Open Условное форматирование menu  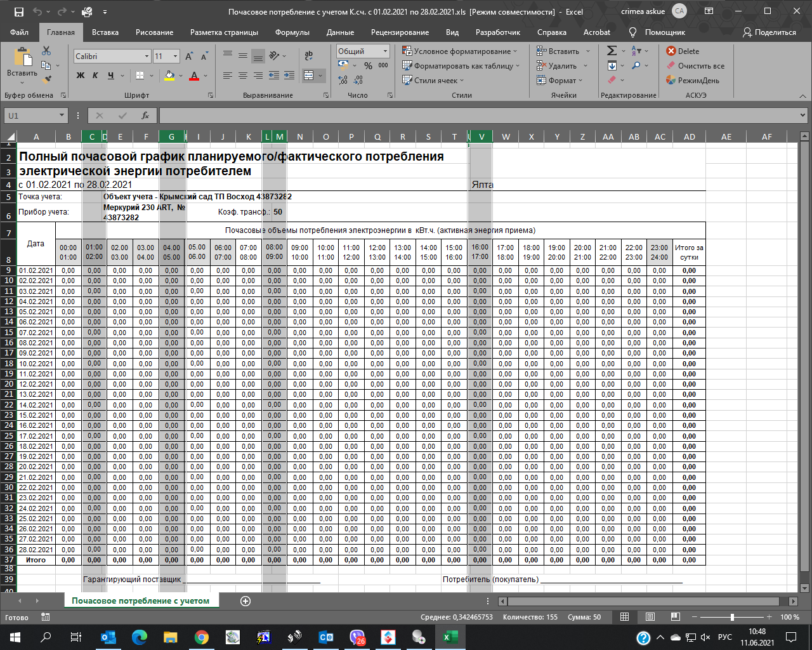tap(460, 51)
